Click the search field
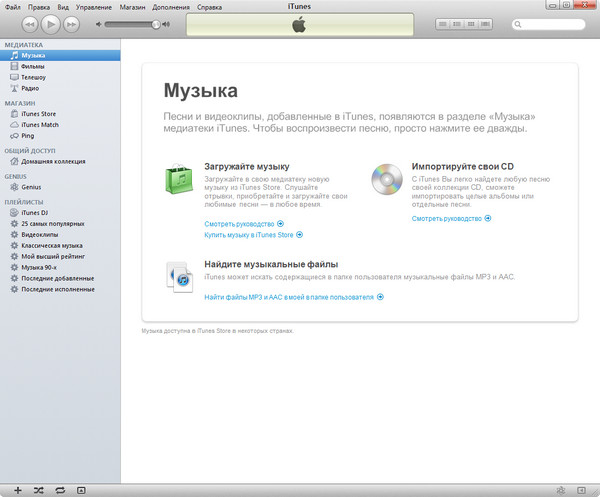600x497 pixels. pyautogui.click(x=548, y=24)
